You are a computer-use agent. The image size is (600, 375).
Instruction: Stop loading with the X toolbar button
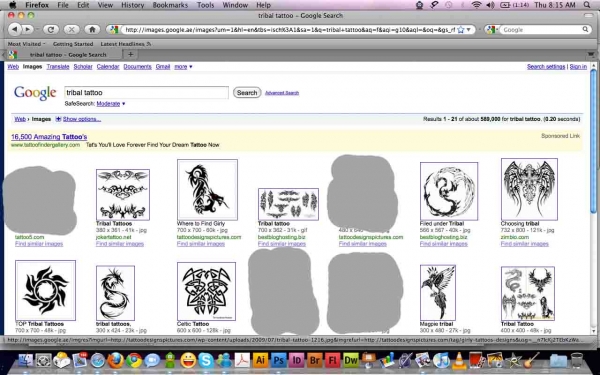coord(71,29)
